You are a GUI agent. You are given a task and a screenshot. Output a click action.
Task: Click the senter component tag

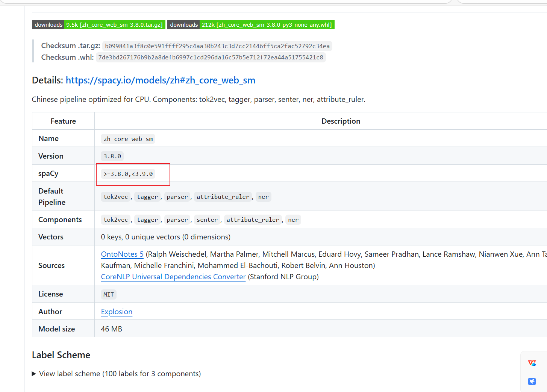(x=207, y=219)
